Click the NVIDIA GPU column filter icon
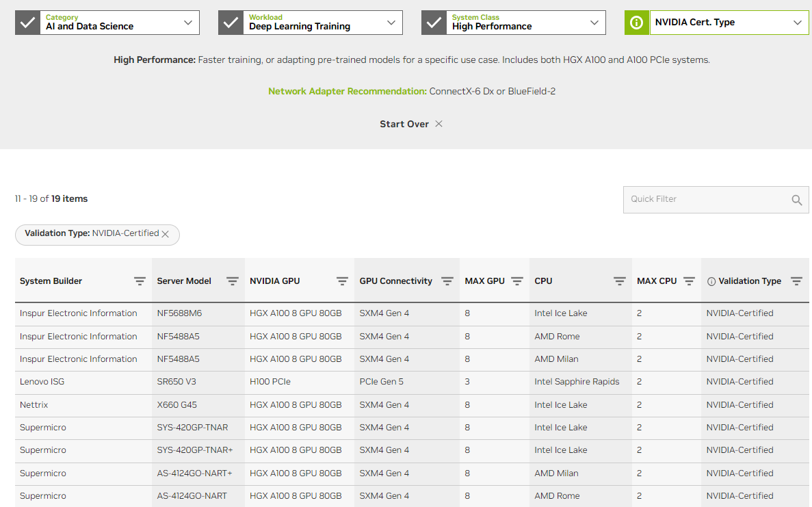Image resolution: width=812 pixels, height=507 pixels. (342, 281)
